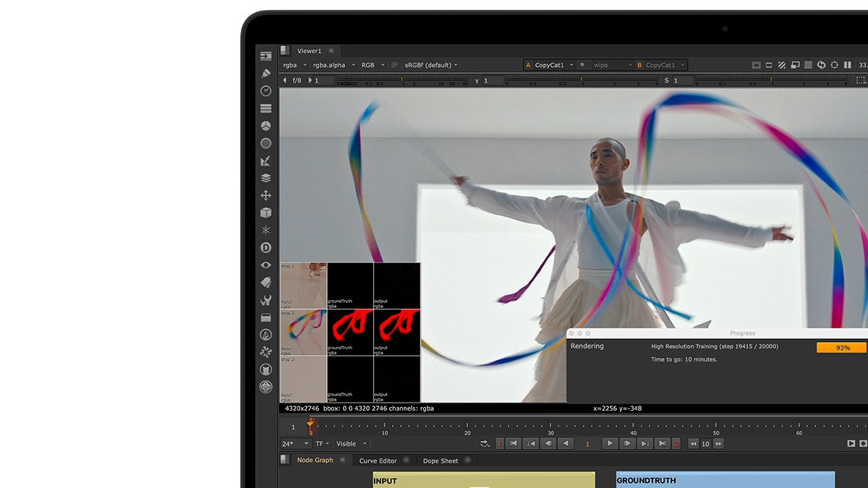Switch to the Dope Sheet tab
This screenshot has width=868, height=488.
pyautogui.click(x=441, y=461)
